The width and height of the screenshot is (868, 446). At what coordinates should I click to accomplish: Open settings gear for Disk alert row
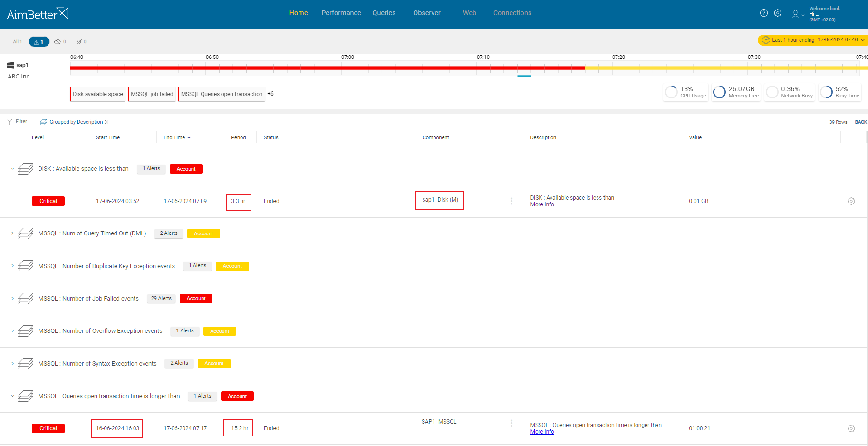click(x=851, y=201)
